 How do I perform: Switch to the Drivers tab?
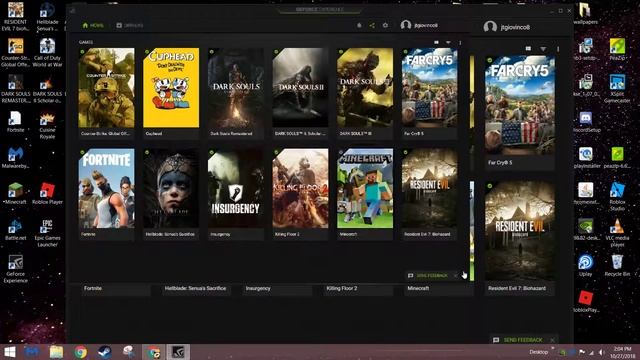click(130, 25)
